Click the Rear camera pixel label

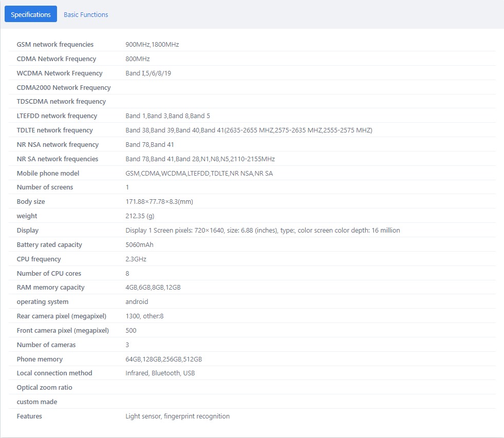61,316
